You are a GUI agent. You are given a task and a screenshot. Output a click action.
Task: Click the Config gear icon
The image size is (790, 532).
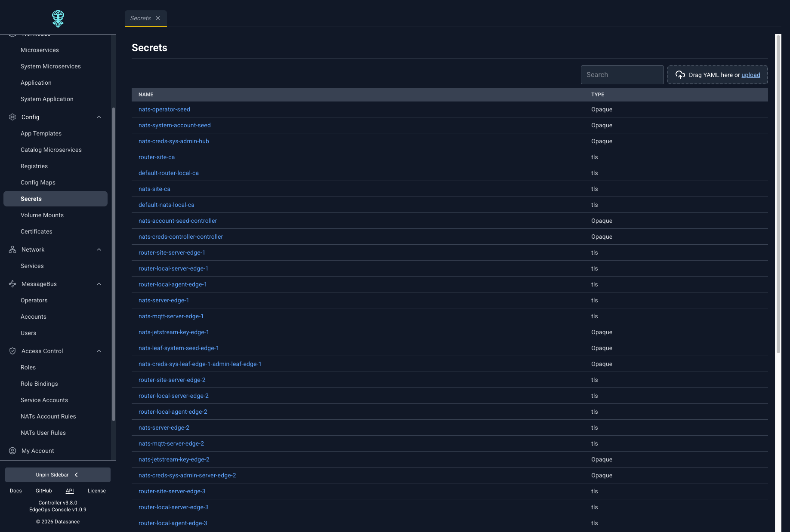coord(12,117)
